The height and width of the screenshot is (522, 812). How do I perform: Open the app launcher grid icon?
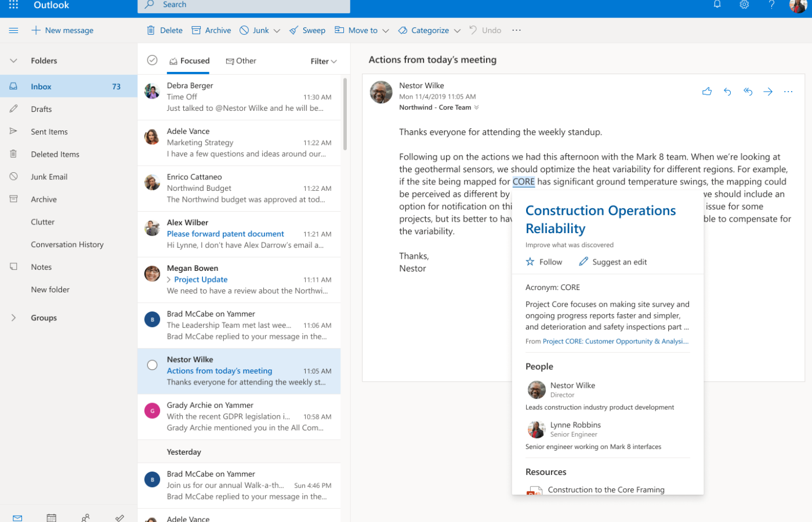[13, 5]
